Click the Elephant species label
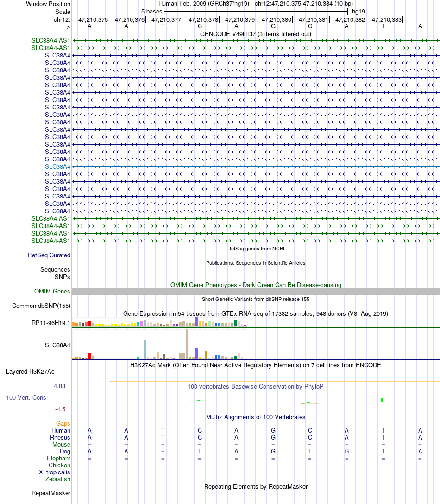Screen dimensions: 440x504 [x=58, y=459]
